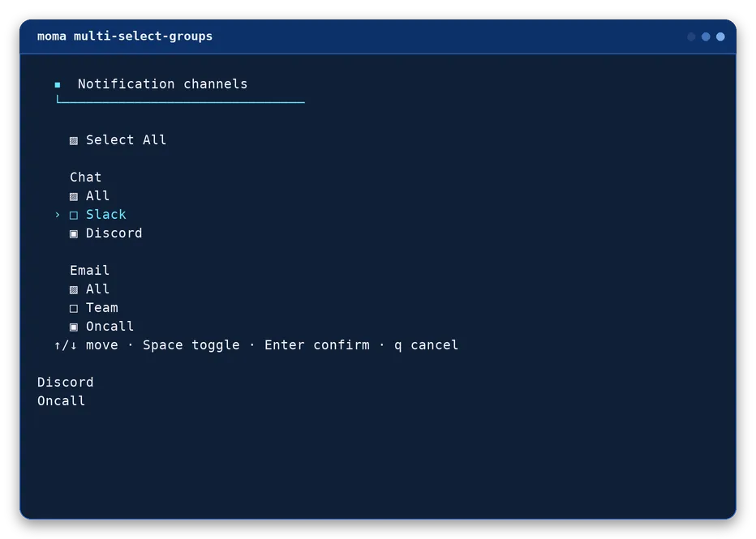Click the darkest window control dot
756x539 pixels.
(691, 36)
